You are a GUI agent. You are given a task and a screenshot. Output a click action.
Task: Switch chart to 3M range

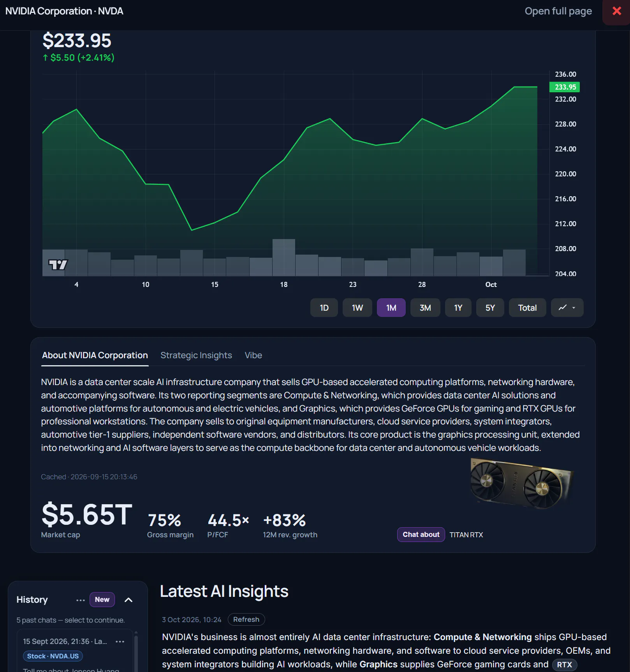click(425, 308)
